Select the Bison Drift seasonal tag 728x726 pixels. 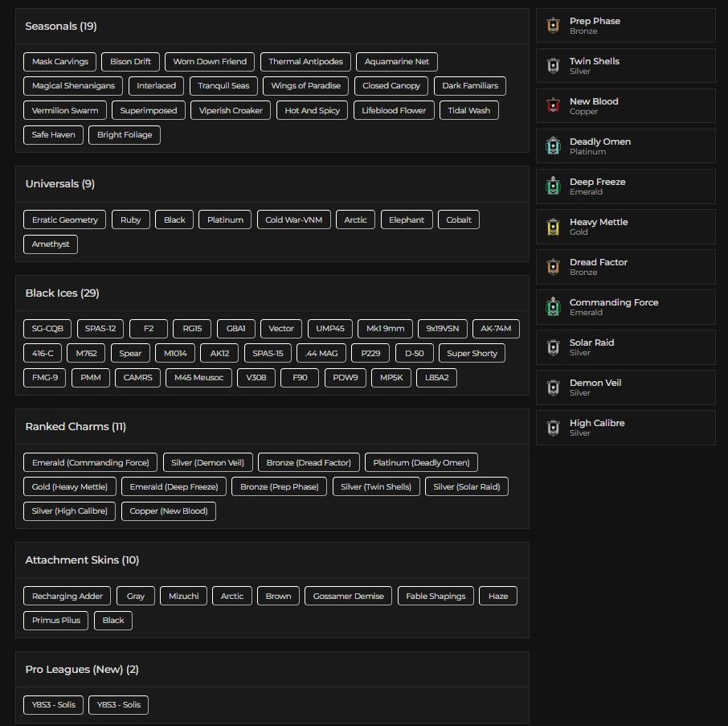pyautogui.click(x=130, y=61)
